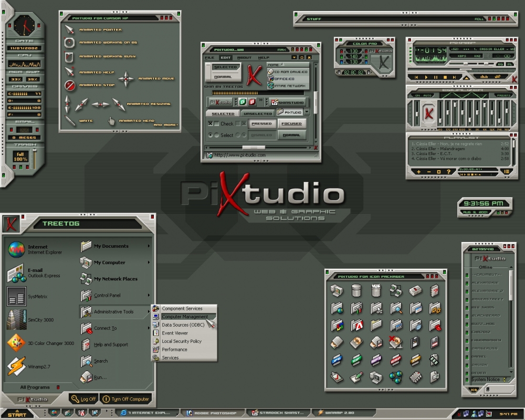Open the Help menu in Pixtudio_WB
The height and width of the screenshot is (420, 525).
[x=264, y=58]
